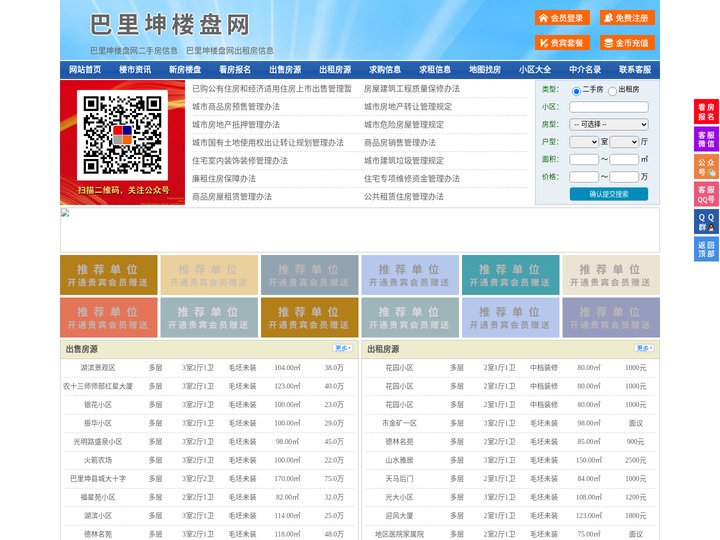This screenshot has width=720, height=540.
Task: Open 出租房源 navigation item
Action: coord(335,70)
